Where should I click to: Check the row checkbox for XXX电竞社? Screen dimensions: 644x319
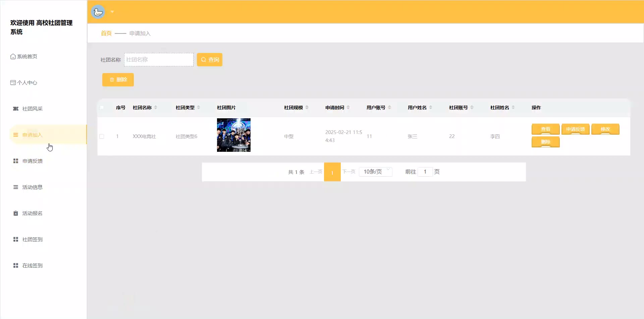(x=102, y=136)
